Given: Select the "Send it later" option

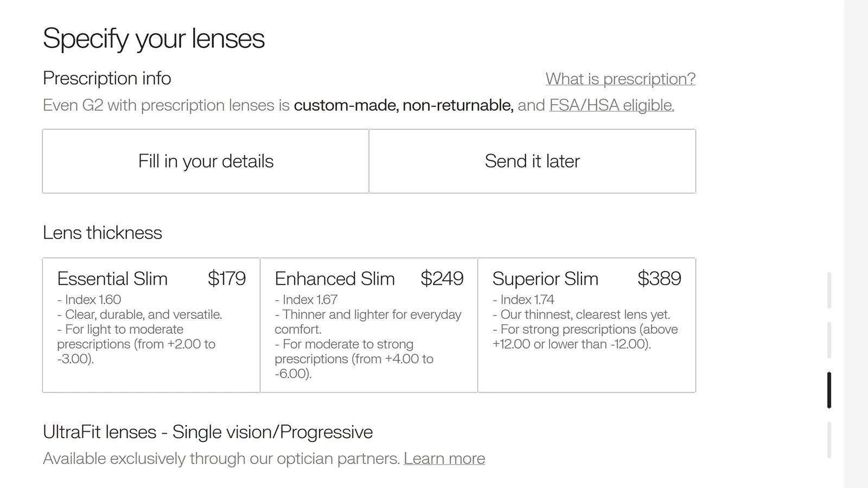Looking at the screenshot, I should [532, 161].
